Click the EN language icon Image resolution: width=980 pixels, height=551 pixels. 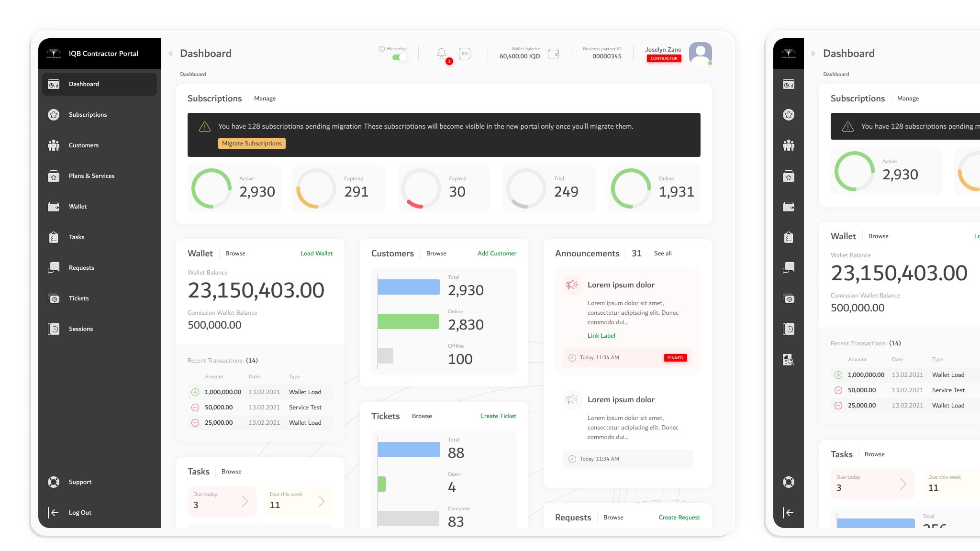coord(464,54)
